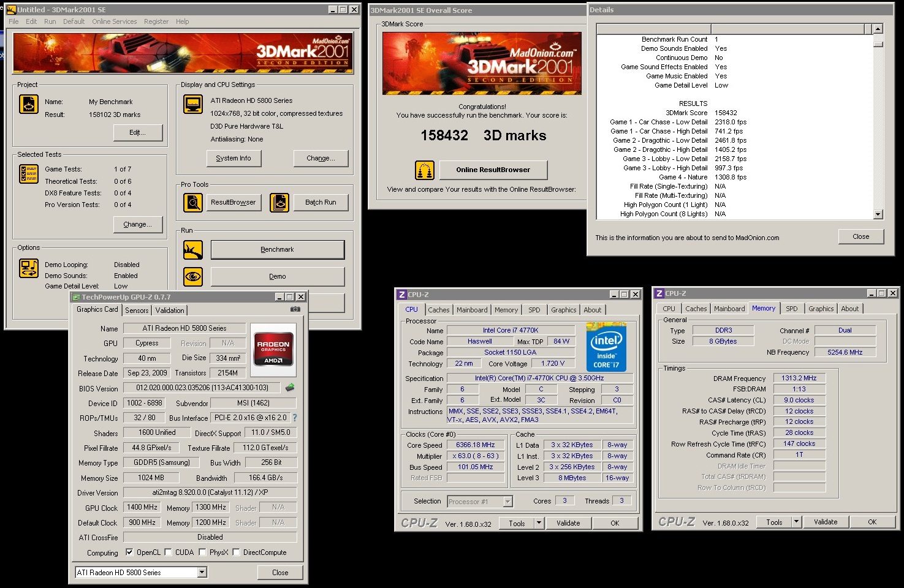
Task: Click the Demo eye icon
Action: point(193,277)
